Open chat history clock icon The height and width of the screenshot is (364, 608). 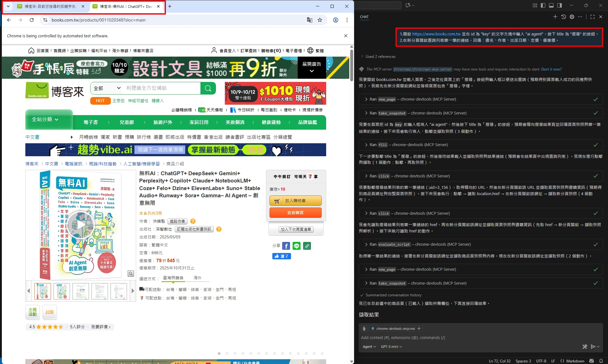point(564,17)
